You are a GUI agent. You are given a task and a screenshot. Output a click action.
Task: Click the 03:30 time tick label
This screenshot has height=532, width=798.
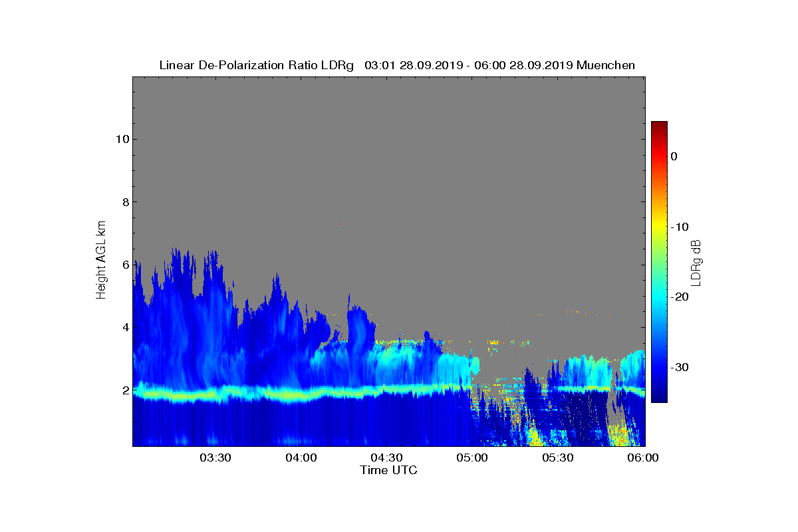[x=215, y=458]
